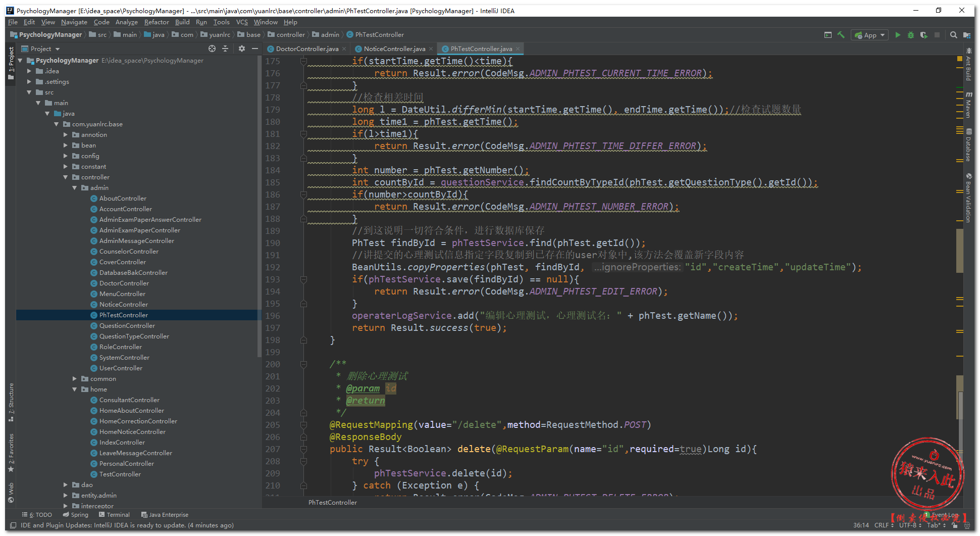Open Project panel settings gear
Viewport: 980px width, 536px height.
tap(241, 48)
